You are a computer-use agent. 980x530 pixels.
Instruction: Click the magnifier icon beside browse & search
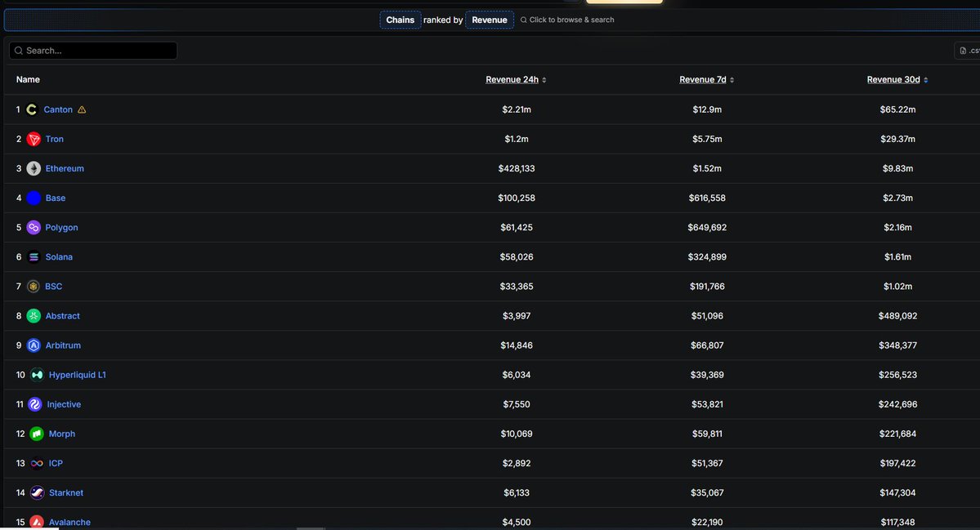click(524, 20)
